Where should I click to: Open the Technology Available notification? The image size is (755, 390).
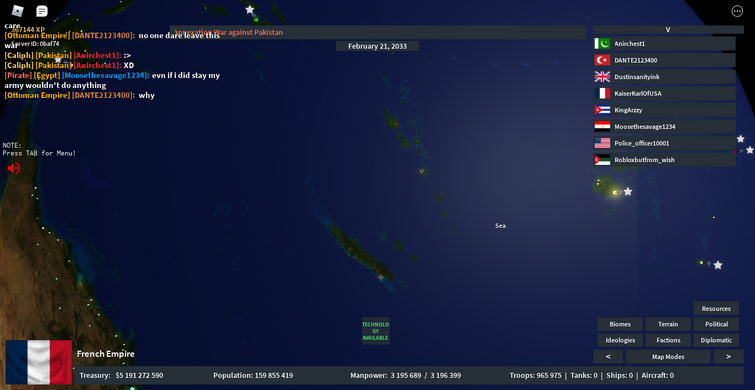pos(376,331)
